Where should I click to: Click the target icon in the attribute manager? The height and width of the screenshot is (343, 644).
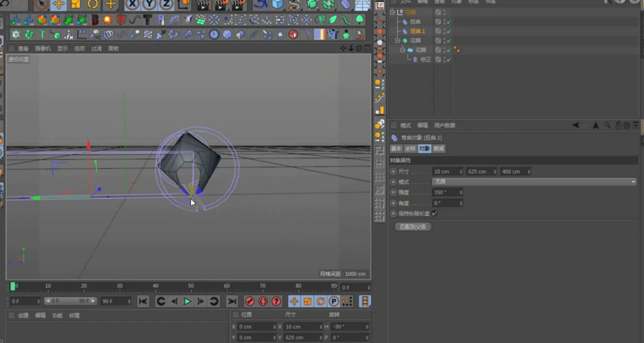point(627,125)
